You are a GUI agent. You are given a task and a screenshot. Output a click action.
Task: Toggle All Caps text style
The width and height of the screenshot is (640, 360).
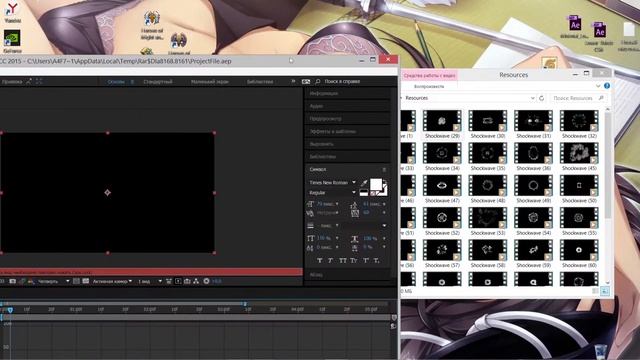click(x=342, y=260)
